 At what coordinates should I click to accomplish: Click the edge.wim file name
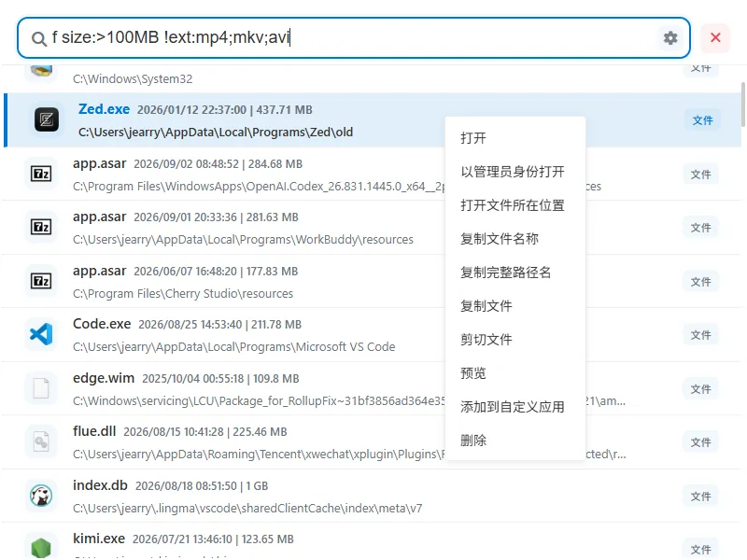(104, 378)
